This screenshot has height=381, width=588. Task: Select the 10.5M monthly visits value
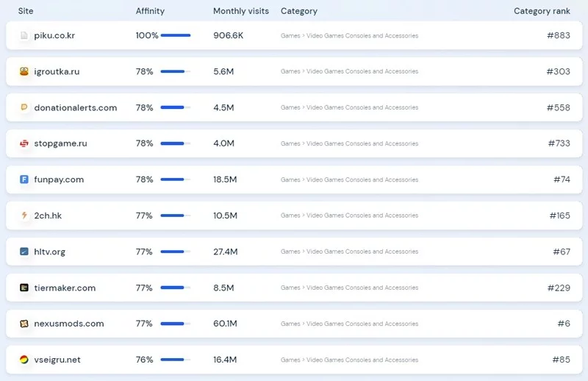click(x=225, y=216)
